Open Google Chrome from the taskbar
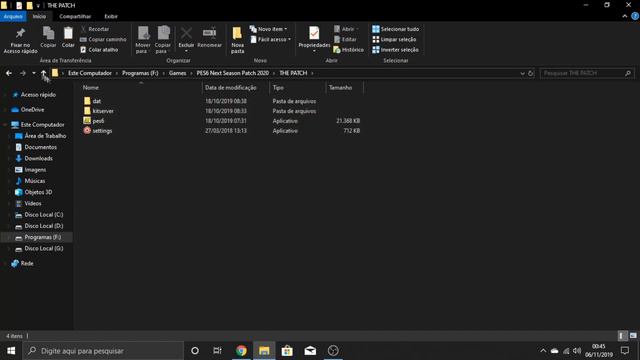640x360 pixels. pyautogui.click(x=241, y=351)
